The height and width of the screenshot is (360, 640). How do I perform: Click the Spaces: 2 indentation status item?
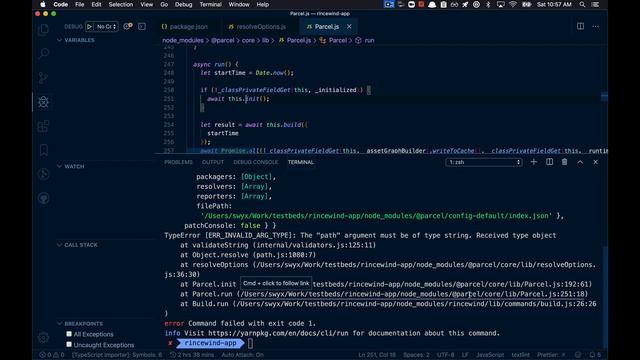416,355
